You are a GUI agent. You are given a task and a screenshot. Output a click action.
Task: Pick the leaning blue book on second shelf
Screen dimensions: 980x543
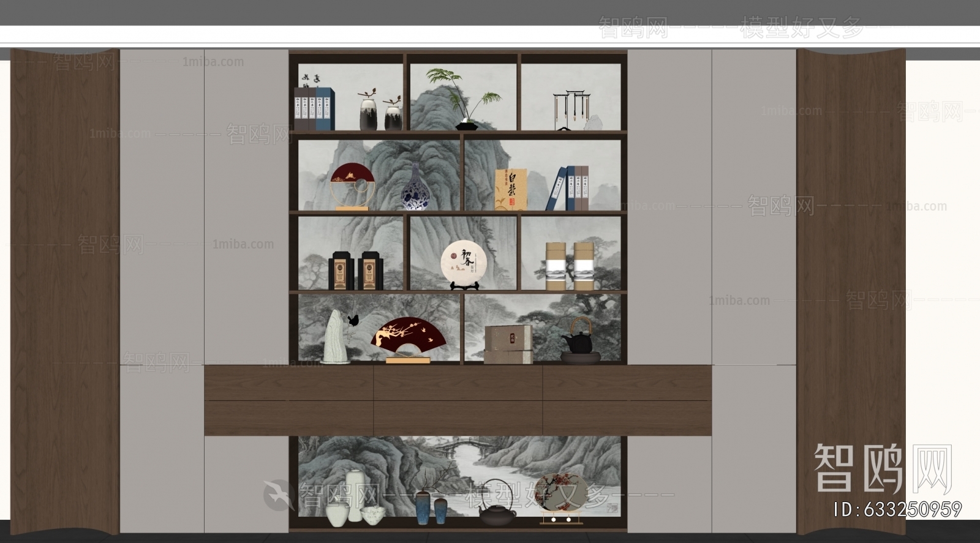[557, 189]
